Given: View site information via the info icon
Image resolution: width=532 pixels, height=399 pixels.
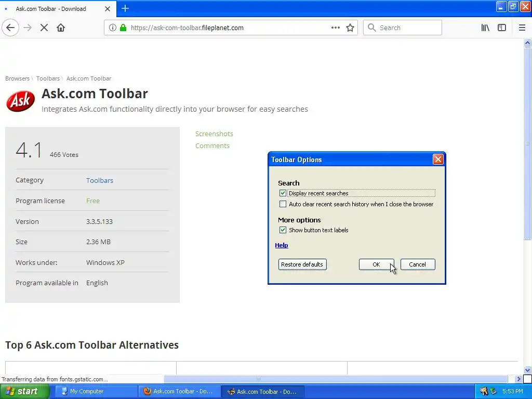Looking at the screenshot, I should pyautogui.click(x=112, y=28).
